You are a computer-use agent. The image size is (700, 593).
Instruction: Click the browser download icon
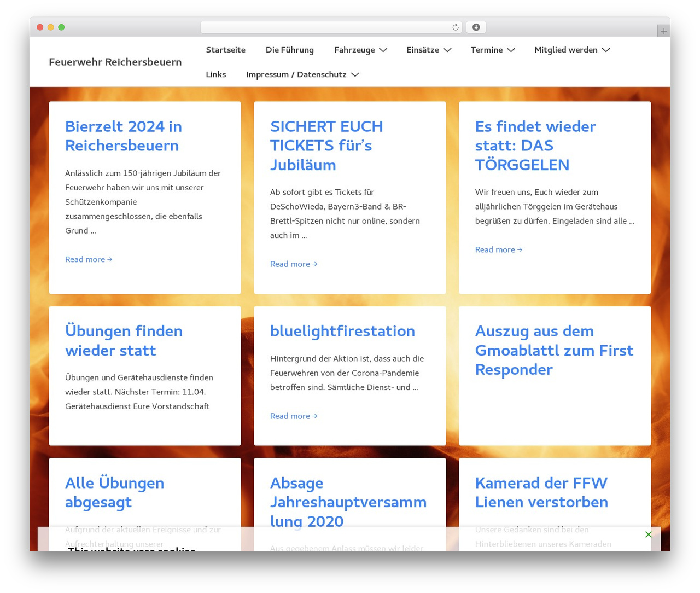pyautogui.click(x=476, y=27)
